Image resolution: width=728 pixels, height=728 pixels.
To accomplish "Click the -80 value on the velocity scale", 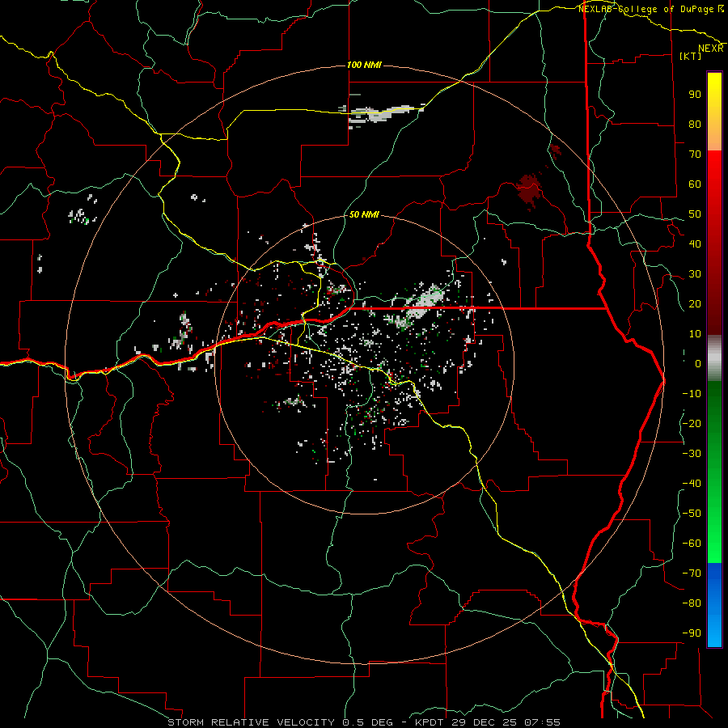I will pos(692,603).
